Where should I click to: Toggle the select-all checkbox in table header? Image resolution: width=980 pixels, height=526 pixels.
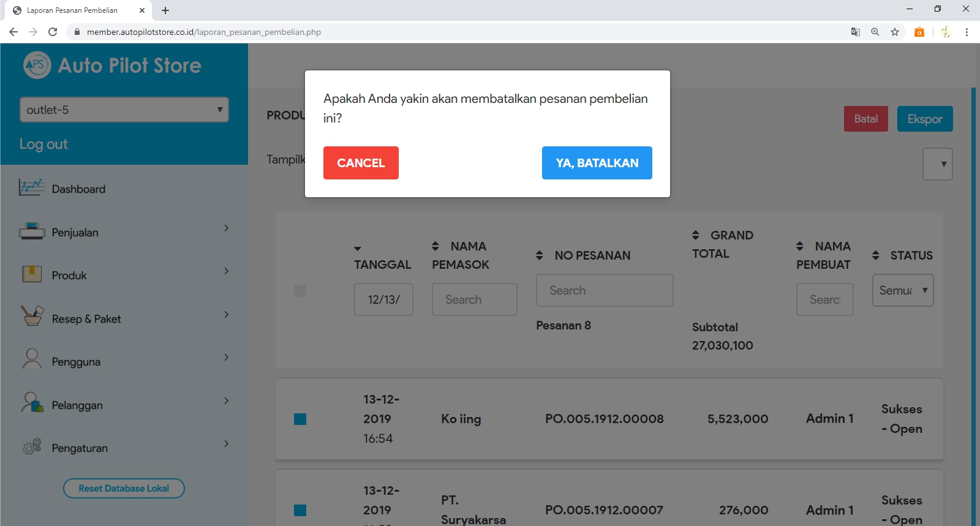(x=300, y=291)
